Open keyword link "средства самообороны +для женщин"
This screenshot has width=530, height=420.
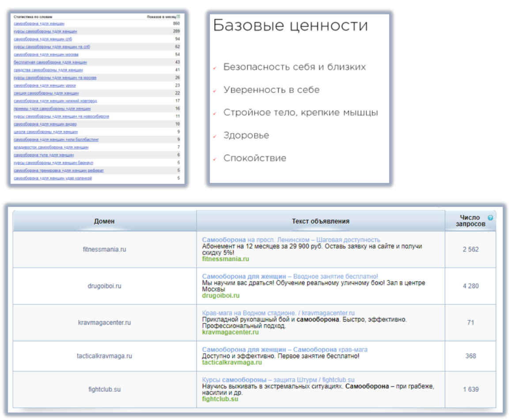pyautogui.click(x=48, y=70)
